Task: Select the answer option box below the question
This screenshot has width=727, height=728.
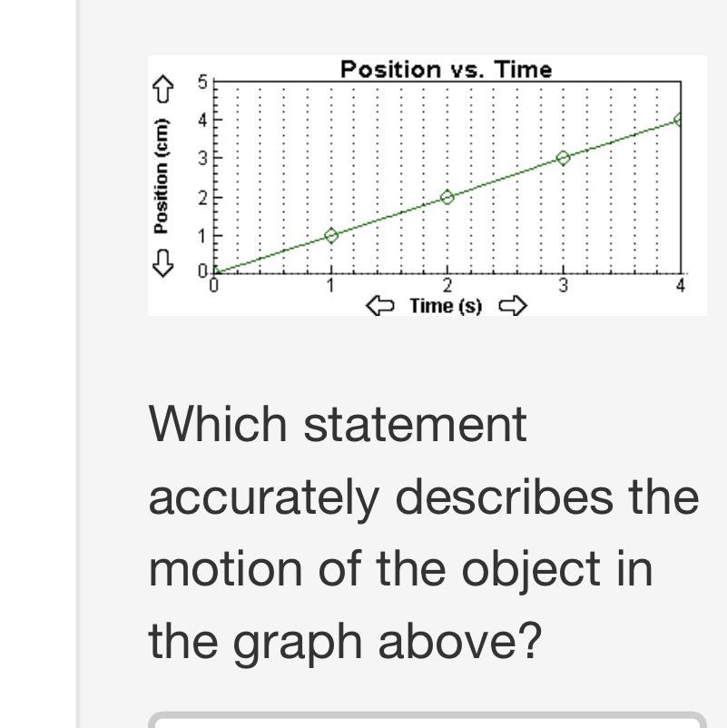Action: pyautogui.click(x=427, y=720)
